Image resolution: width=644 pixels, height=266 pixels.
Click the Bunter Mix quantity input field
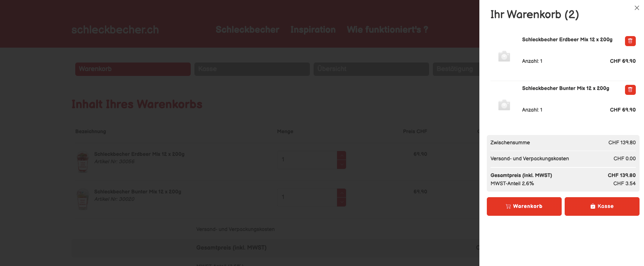point(307,197)
